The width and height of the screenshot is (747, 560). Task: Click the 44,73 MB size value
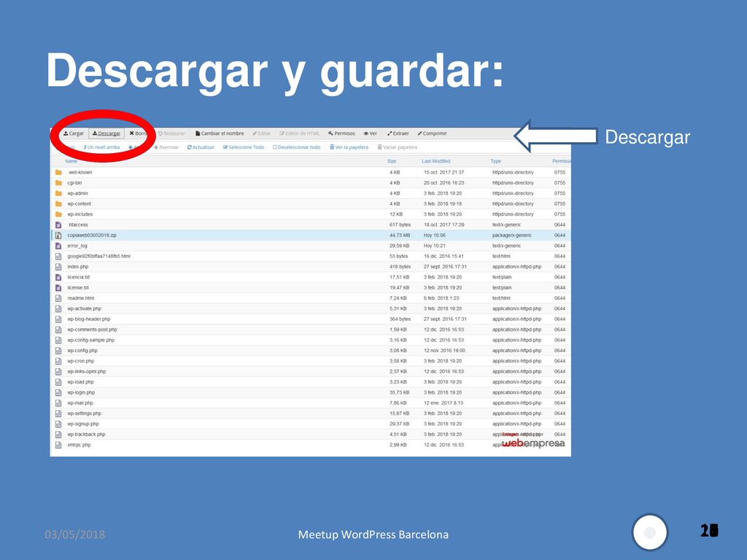click(x=400, y=236)
